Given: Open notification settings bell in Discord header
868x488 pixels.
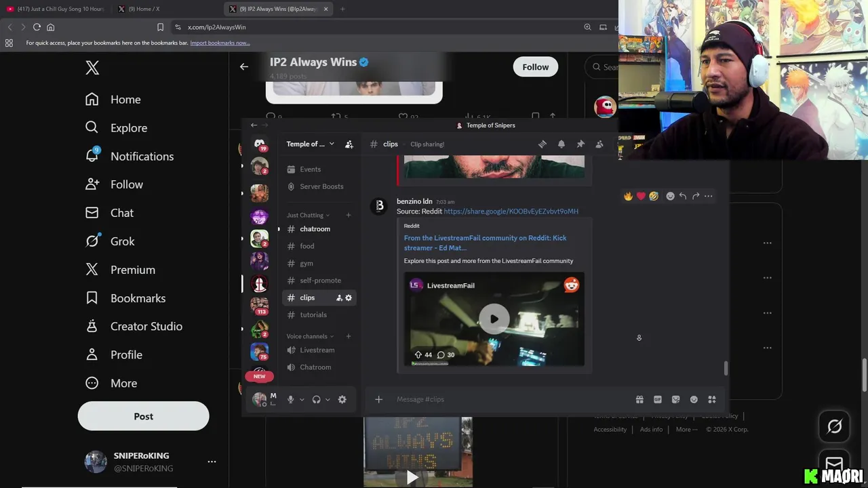Looking at the screenshot, I should (x=561, y=144).
